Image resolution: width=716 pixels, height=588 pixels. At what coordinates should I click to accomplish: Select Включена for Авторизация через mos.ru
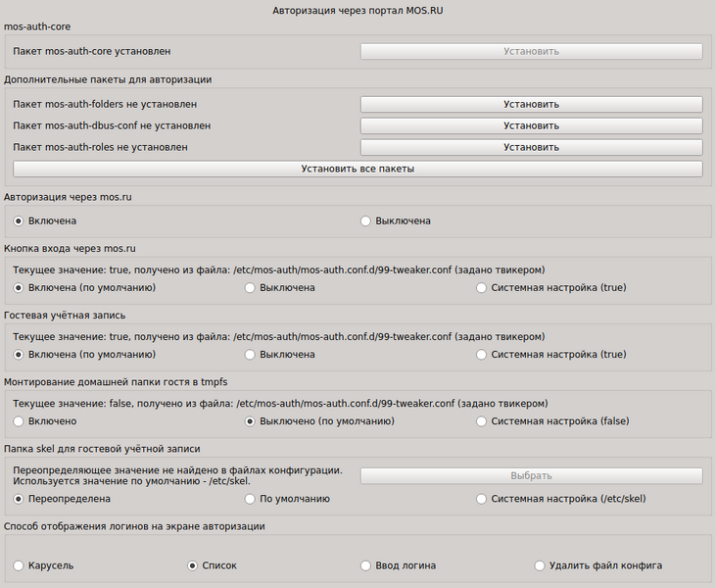tap(19, 221)
